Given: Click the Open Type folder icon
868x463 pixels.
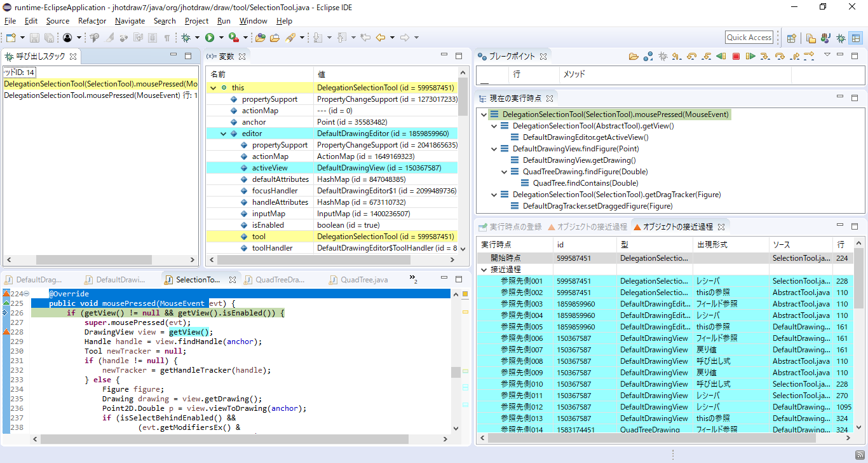Looking at the screenshot, I should tap(261, 38).
